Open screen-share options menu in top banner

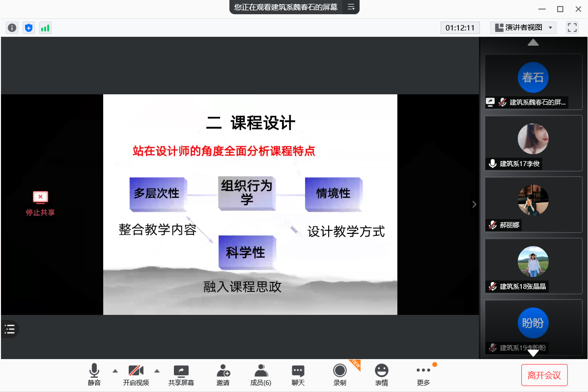coord(351,7)
